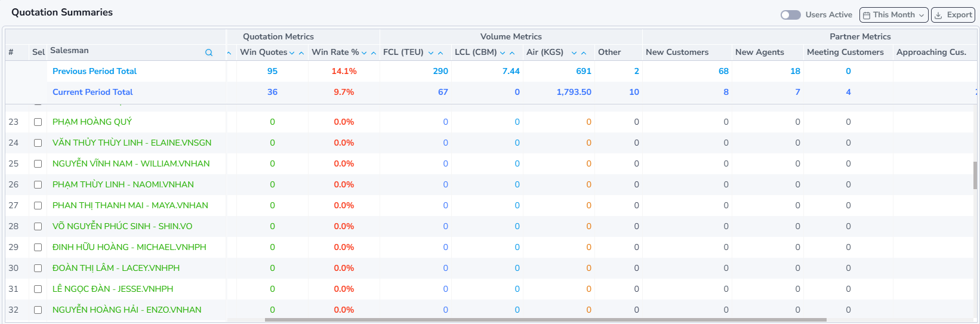Tick checkbox for NGUYỄN HOÀNG HẢI row
Image resolution: width=980 pixels, height=324 pixels.
tap(38, 310)
